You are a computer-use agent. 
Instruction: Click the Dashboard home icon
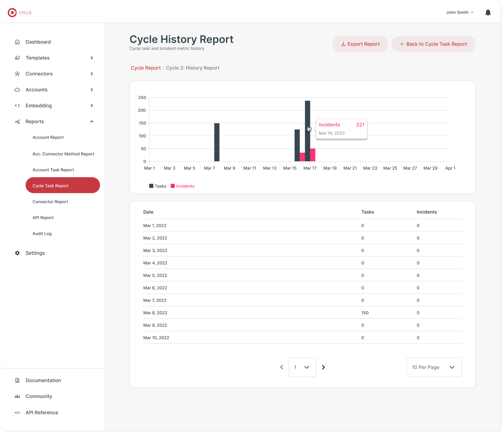tap(17, 42)
